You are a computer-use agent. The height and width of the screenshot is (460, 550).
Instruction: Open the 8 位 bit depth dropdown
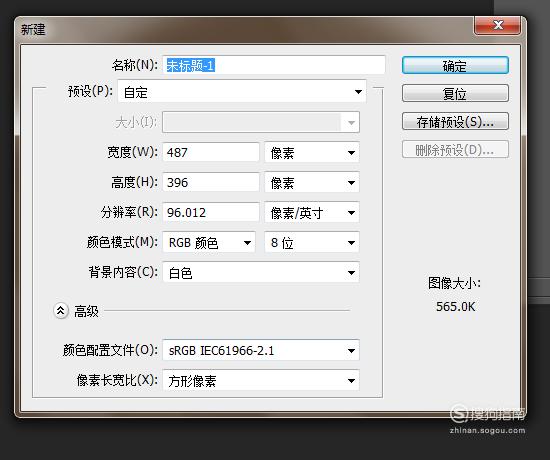(x=312, y=242)
